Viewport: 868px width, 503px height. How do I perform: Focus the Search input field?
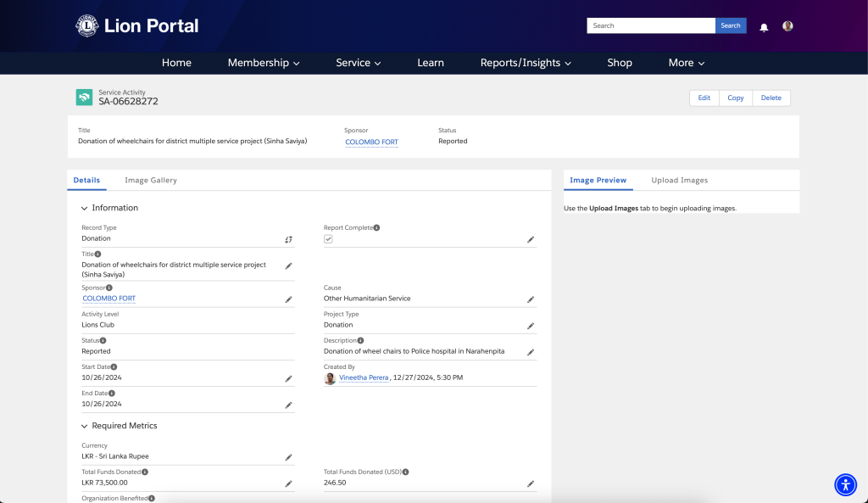pyautogui.click(x=651, y=25)
